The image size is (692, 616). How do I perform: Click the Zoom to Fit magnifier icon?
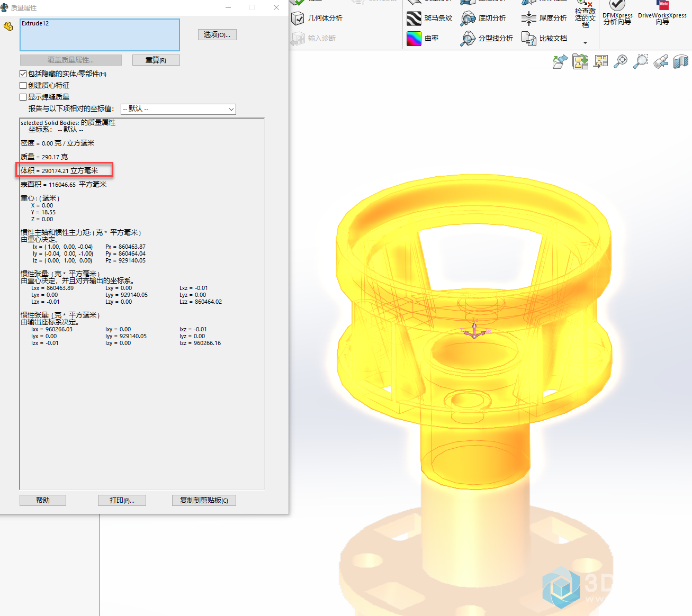(x=621, y=61)
